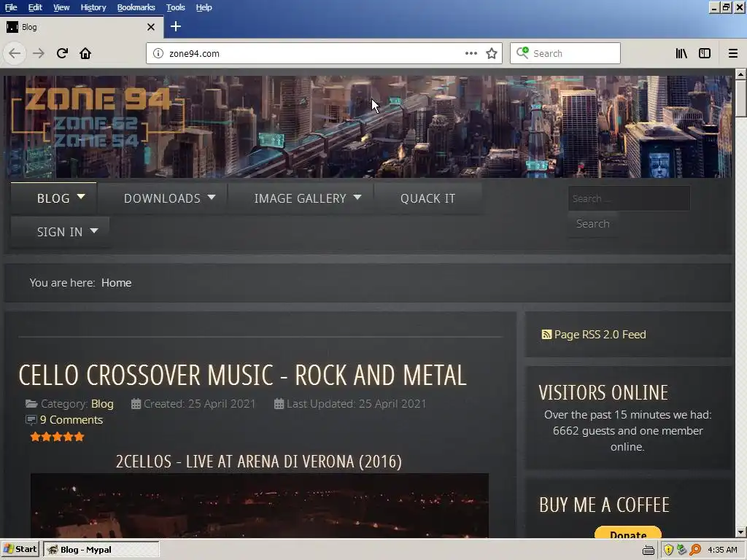Open the Library icon in toolbar
The height and width of the screenshot is (560, 747).
[681, 53]
